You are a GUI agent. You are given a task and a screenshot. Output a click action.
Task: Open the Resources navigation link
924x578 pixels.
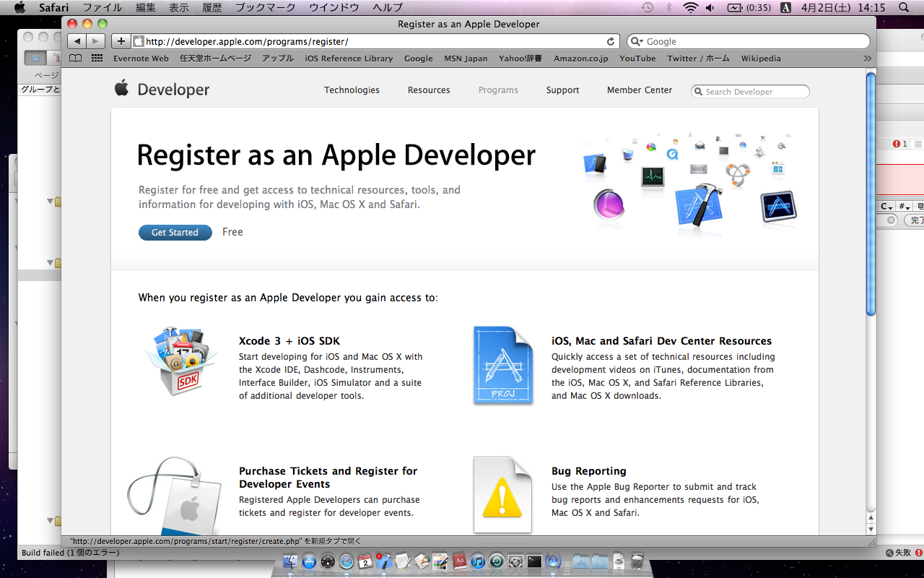429,90
